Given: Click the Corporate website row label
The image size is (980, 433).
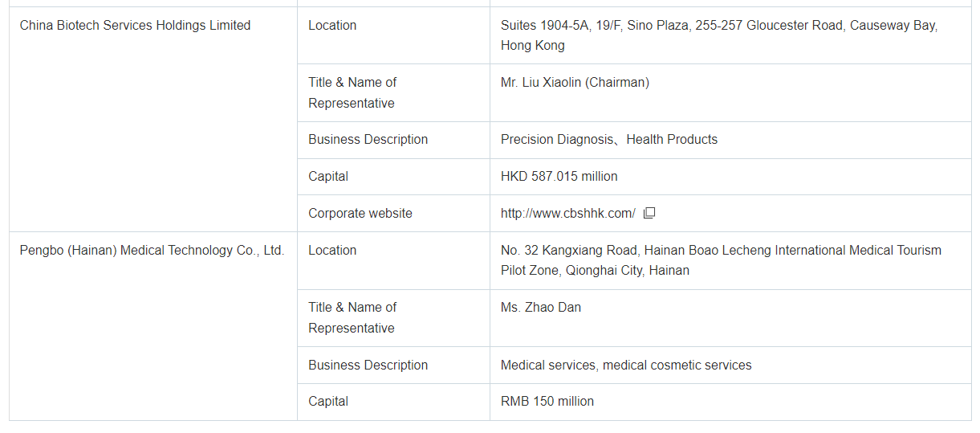Looking at the screenshot, I should (360, 214).
